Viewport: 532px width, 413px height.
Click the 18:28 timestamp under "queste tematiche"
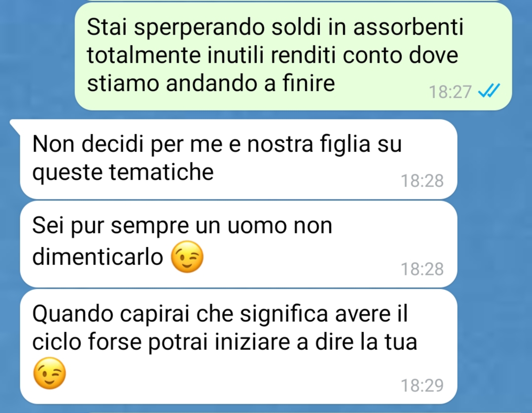pyautogui.click(x=422, y=181)
